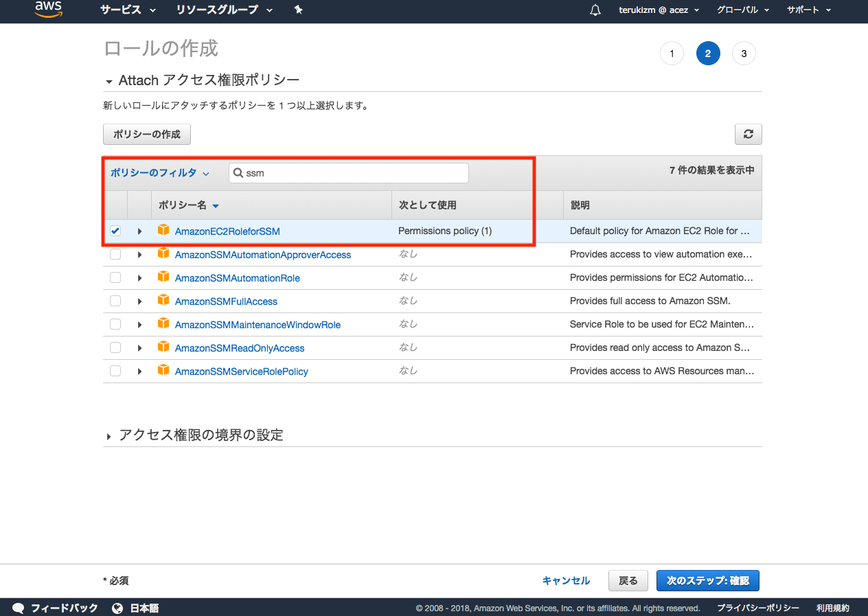Open the AmazonSSMReadOnlyAccess link
Image resolution: width=868 pixels, height=616 pixels.
(x=240, y=348)
